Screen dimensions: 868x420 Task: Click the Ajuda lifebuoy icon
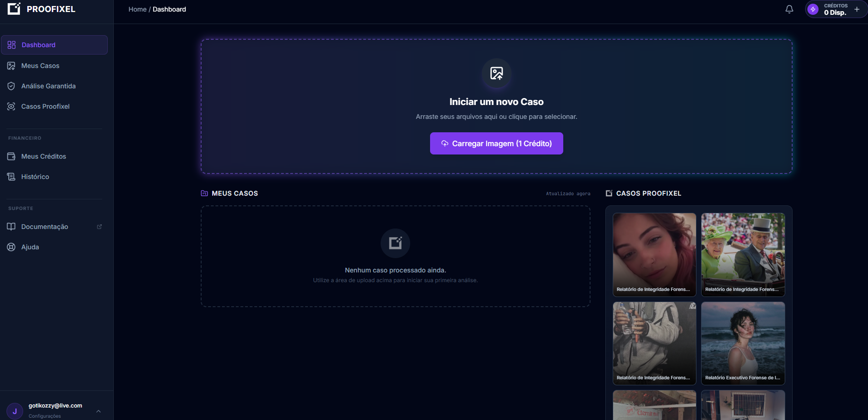point(11,247)
